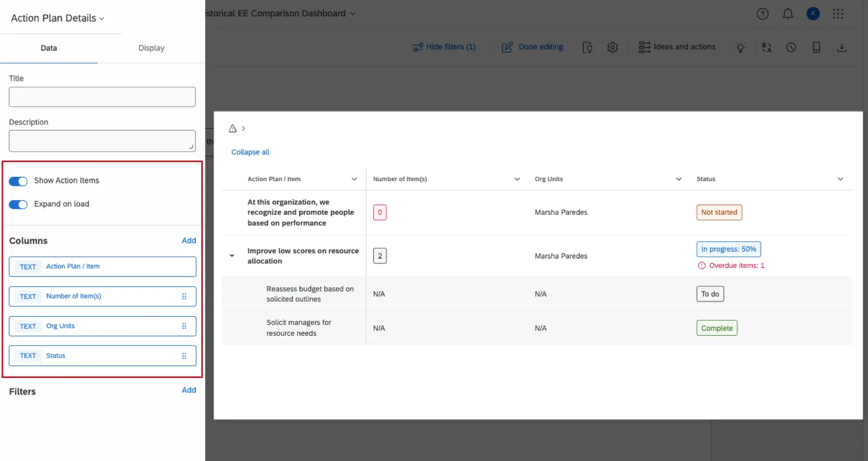Click the clock history icon
The image size is (868, 461).
tap(791, 48)
